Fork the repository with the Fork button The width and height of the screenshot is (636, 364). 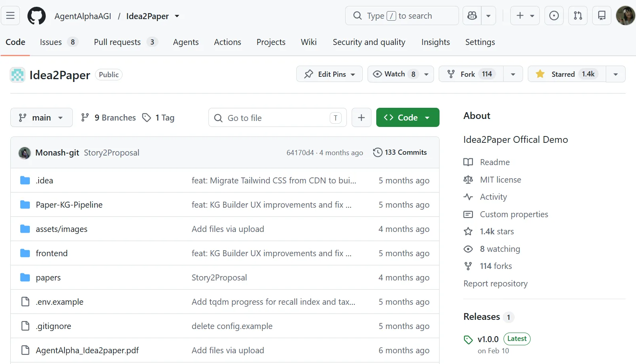471,74
